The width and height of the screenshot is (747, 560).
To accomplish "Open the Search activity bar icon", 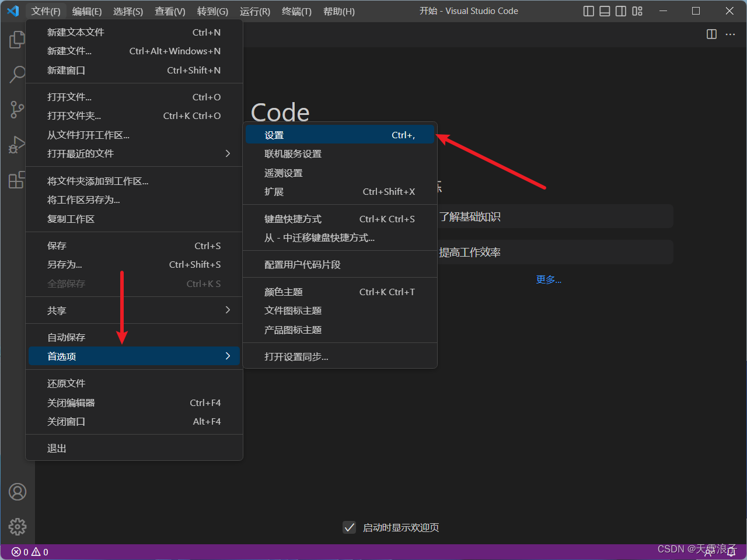I will (17, 74).
